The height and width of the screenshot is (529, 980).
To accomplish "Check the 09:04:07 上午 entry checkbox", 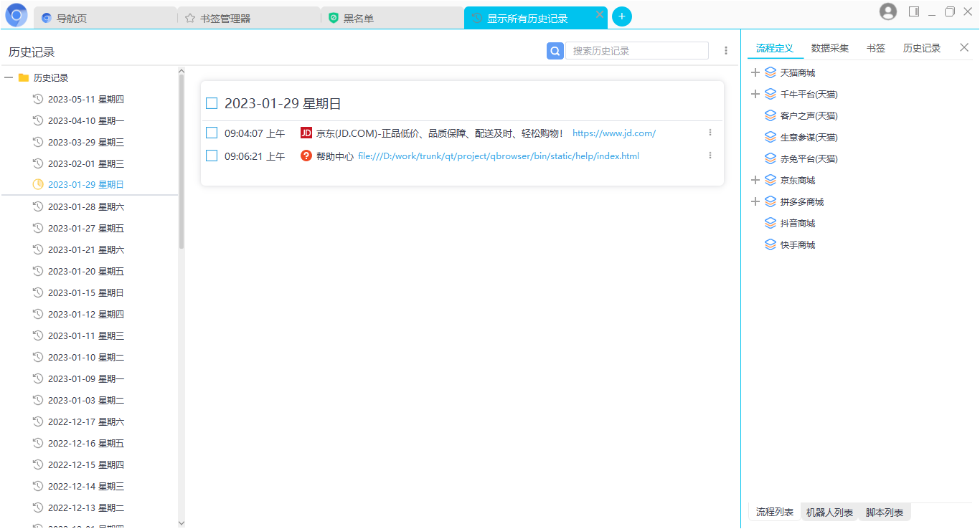I will pos(212,133).
